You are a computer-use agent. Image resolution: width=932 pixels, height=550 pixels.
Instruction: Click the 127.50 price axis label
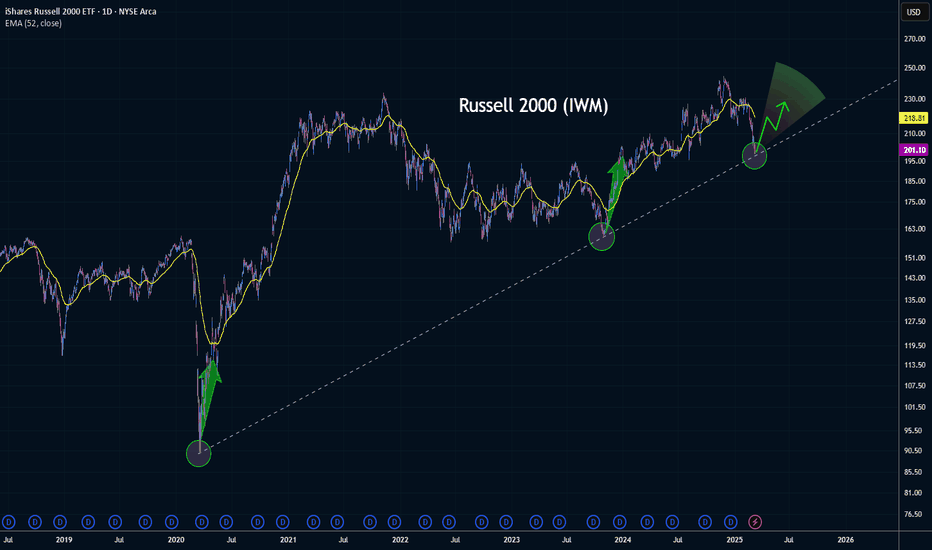[914, 322]
